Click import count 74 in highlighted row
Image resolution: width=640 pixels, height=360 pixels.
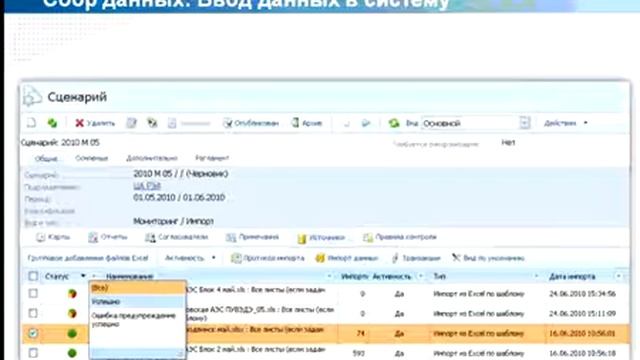pyautogui.click(x=360, y=333)
